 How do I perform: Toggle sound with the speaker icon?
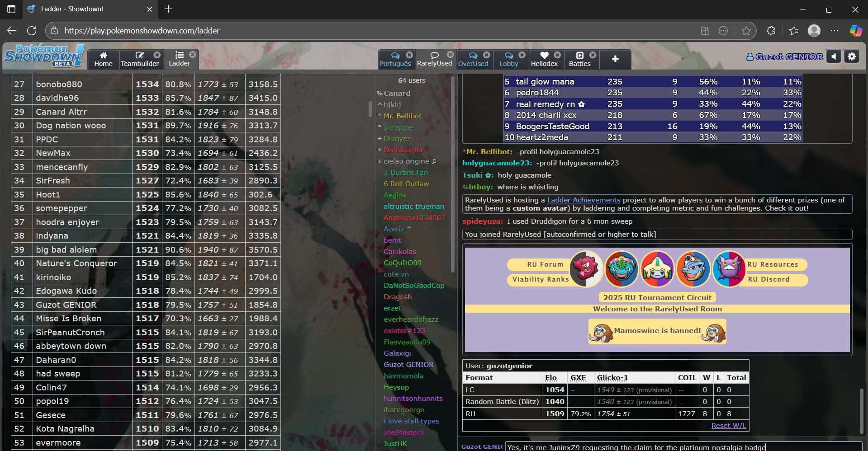pyautogui.click(x=833, y=56)
